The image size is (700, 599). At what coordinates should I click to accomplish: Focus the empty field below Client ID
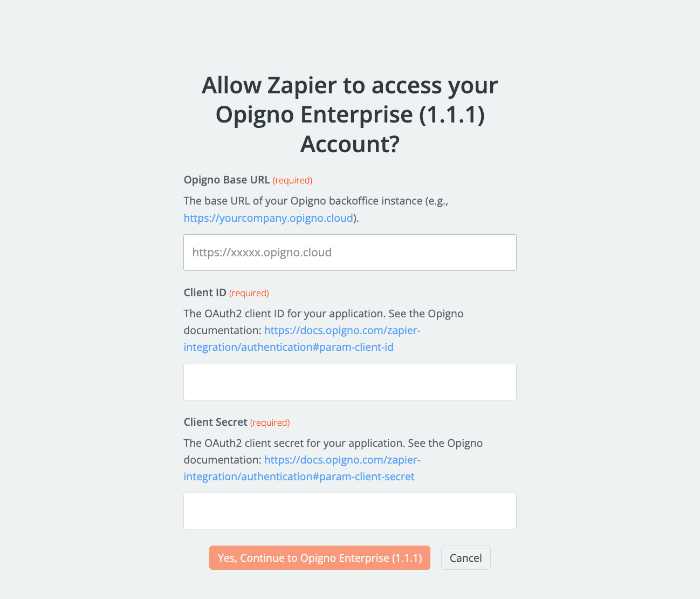(350, 382)
